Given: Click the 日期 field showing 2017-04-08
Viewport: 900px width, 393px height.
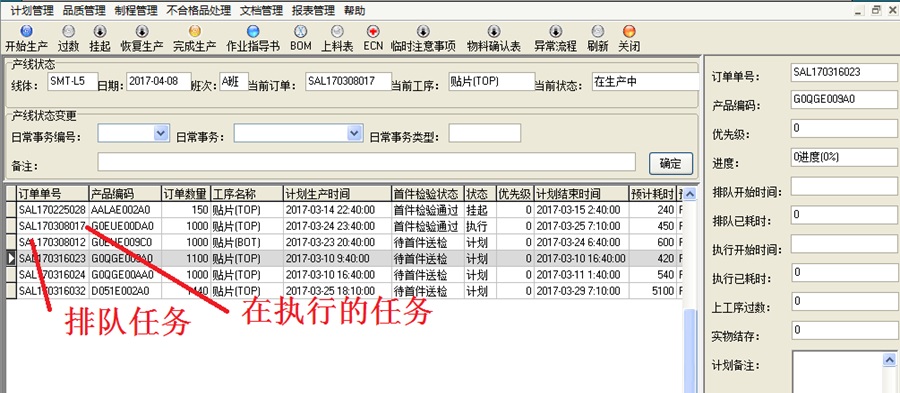Looking at the screenshot, I should pos(159,81).
